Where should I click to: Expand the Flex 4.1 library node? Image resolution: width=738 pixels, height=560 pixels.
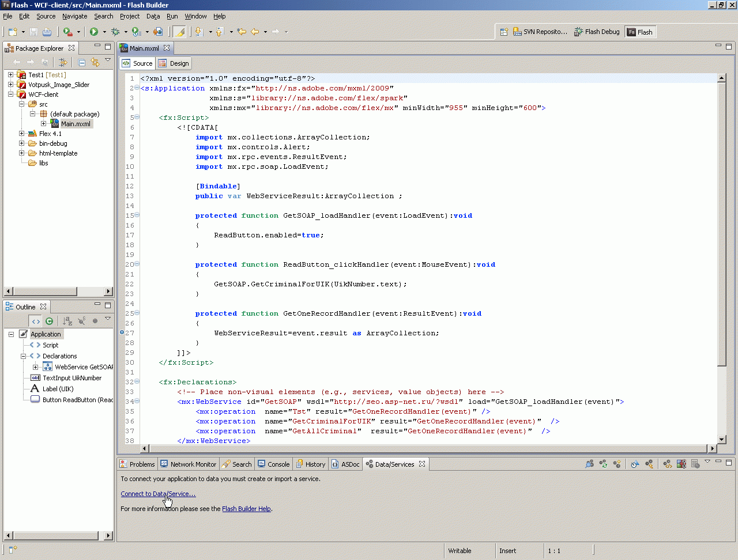[22, 134]
